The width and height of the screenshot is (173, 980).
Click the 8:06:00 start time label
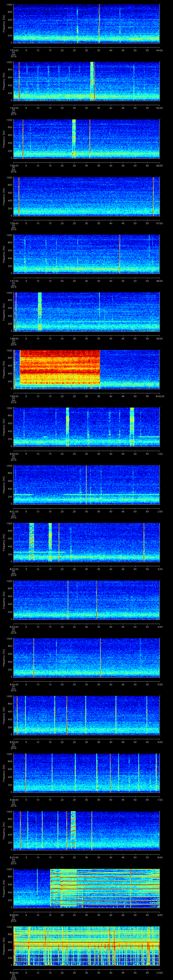click(14, 800)
